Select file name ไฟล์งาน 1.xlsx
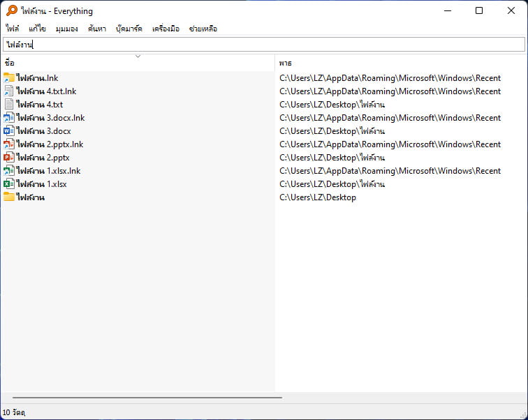The height and width of the screenshot is (420, 528). tap(42, 184)
